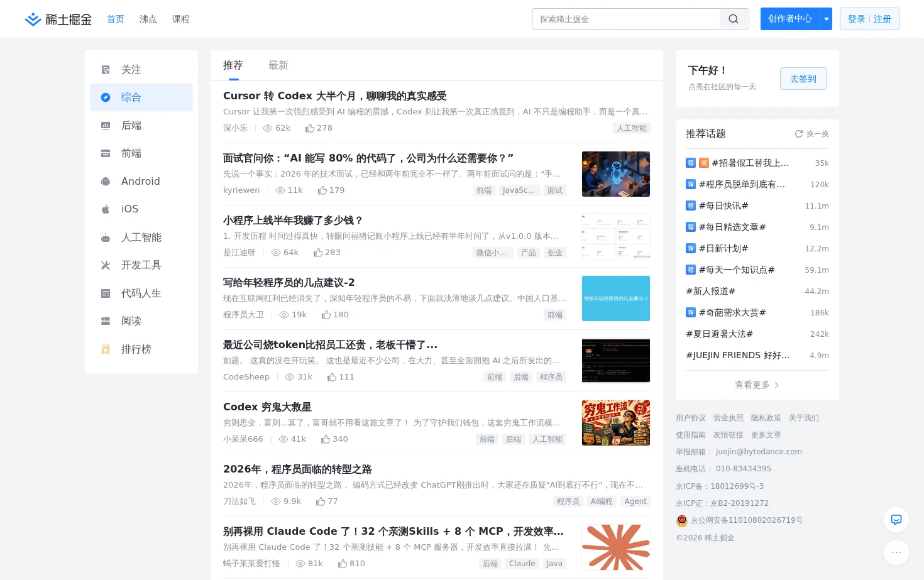
Task: Select the 人工智能 robot icon
Action: click(x=106, y=238)
